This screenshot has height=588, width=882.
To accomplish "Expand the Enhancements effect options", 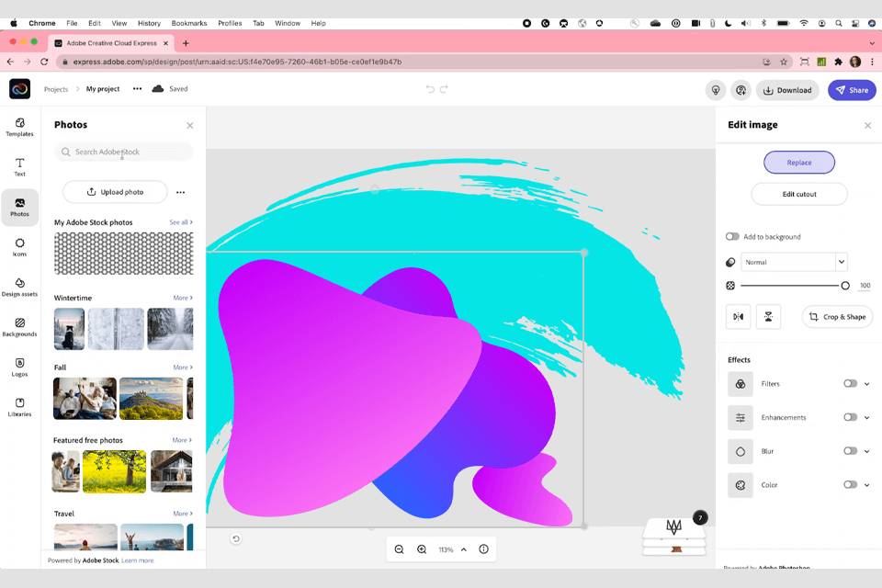I will pyautogui.click(x=866, y=418).
